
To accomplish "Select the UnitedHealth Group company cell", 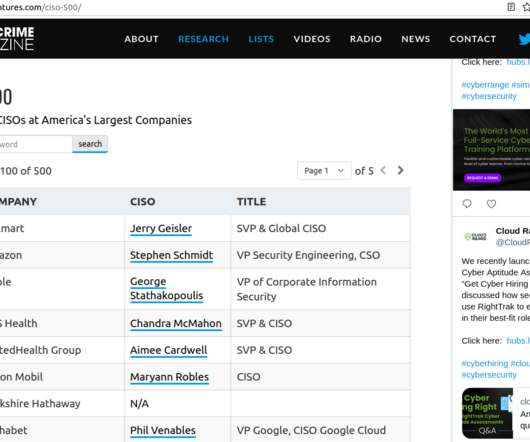I will (x=62, y=350).
